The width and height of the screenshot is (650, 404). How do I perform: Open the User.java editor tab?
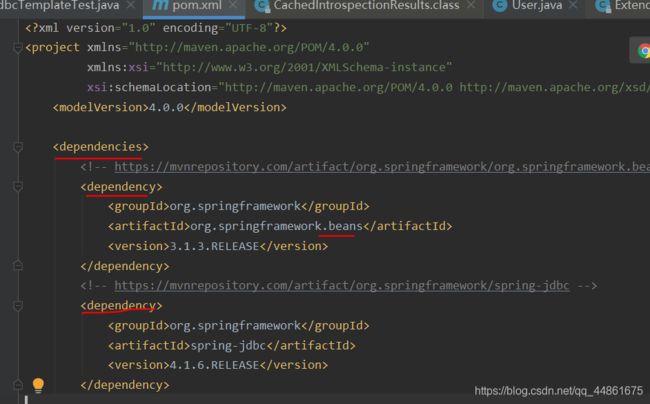click(537, 6)
